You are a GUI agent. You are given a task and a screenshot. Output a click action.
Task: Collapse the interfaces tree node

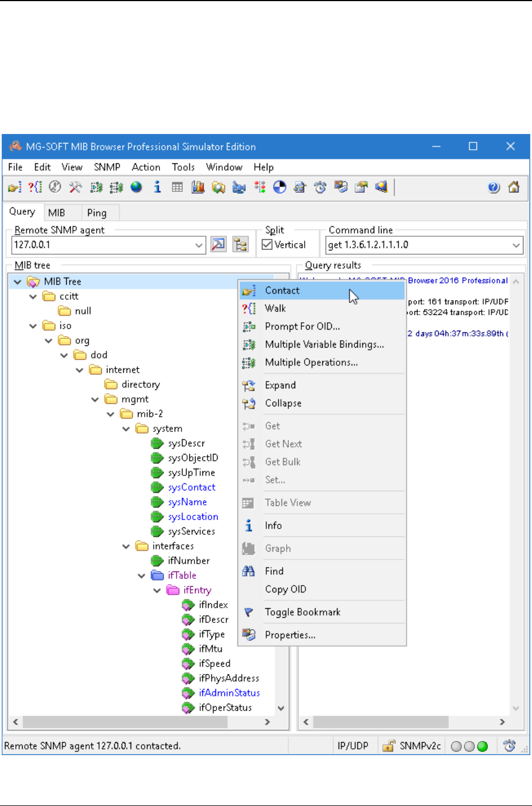126,546
